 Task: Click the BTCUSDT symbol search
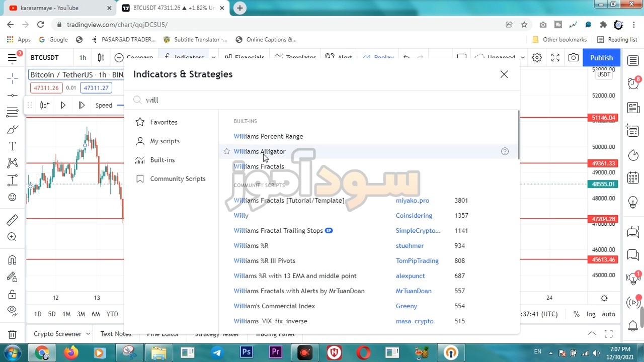click(x=45, y=58)
